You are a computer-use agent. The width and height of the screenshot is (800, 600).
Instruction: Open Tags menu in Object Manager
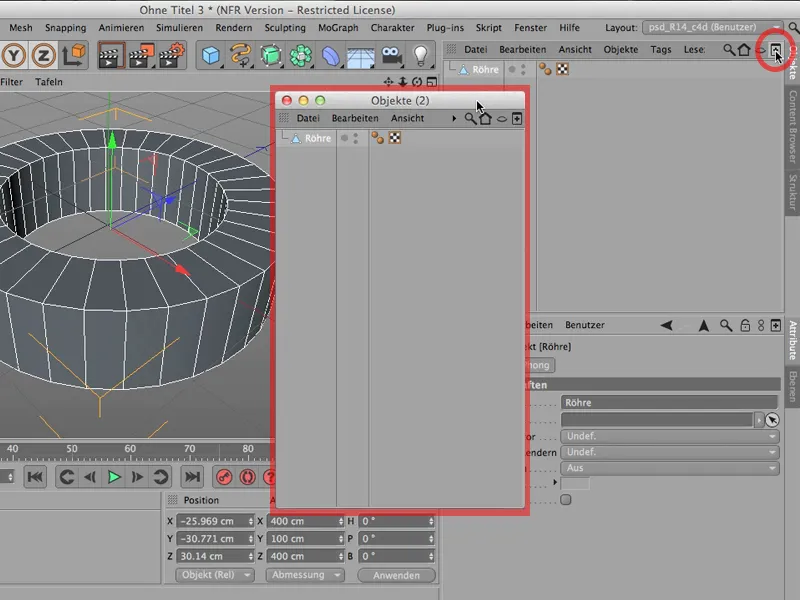point(661,49)
